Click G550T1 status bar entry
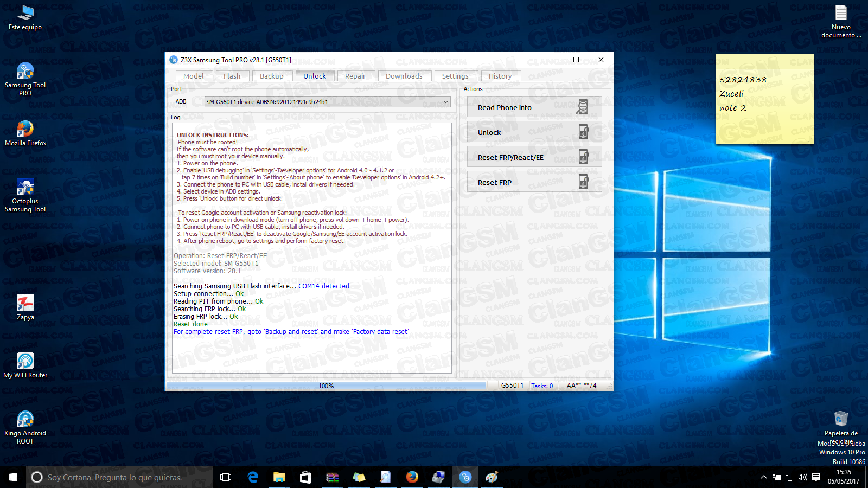The image size is (868, 488). (512, 386)
